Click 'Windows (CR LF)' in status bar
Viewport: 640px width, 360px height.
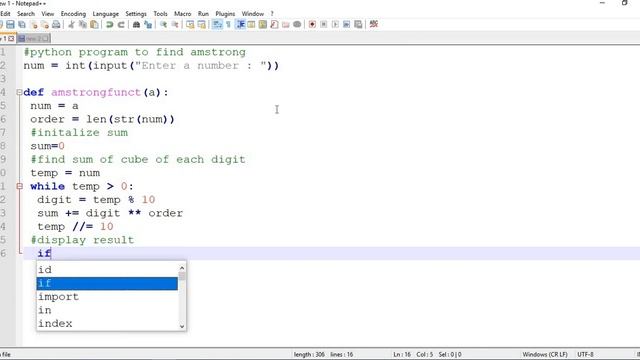point(545,354)
